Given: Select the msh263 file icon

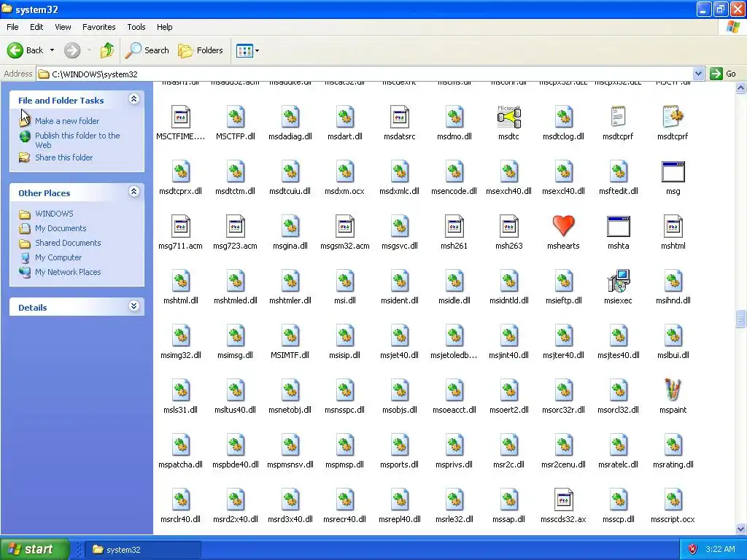Looking at the screenshot, I should coord(508,226).
